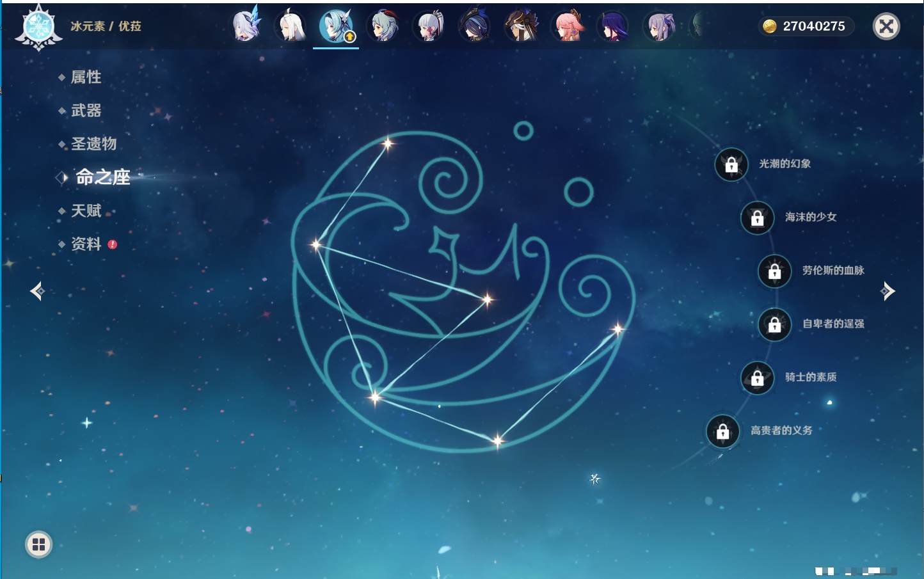Pick Clorinde's portrait with the dark hat

click(475, 26)
